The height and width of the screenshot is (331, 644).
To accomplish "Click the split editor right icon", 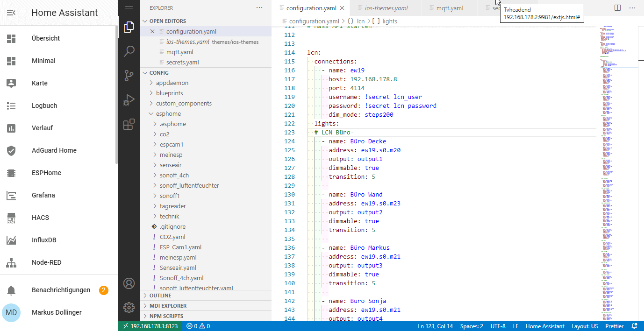I will click(x=617, y=8).
